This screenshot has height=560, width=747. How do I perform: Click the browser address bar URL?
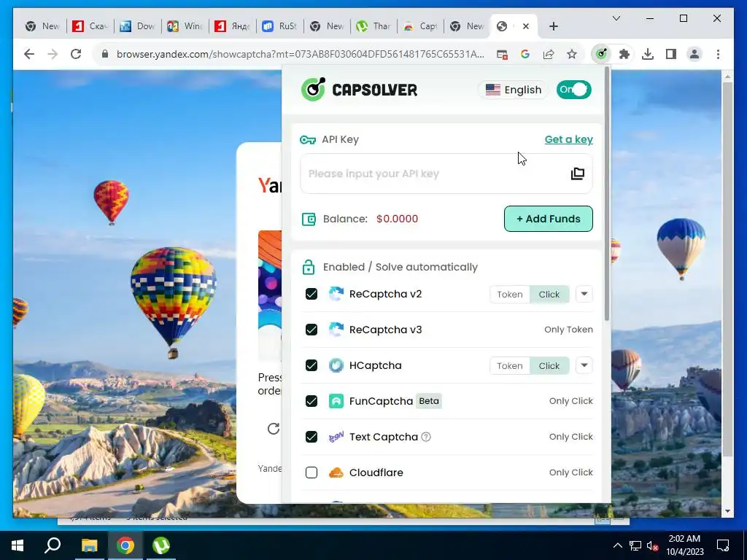(x=300, y=54)
